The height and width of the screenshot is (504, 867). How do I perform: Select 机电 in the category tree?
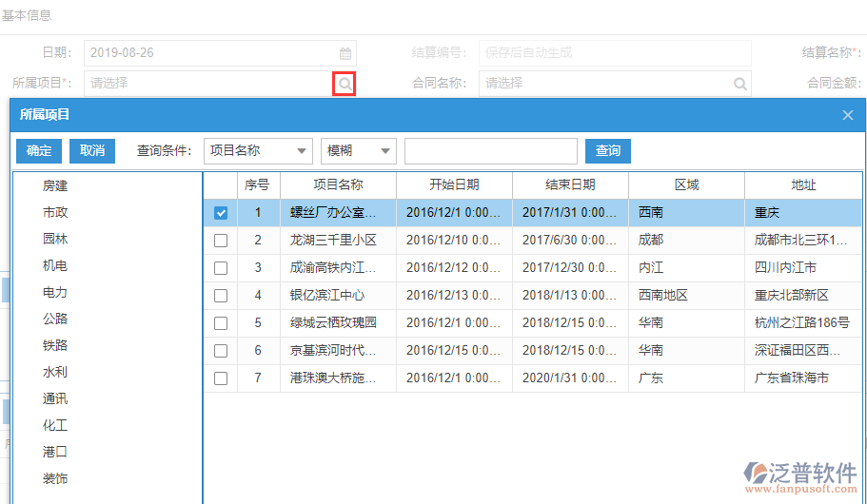coord(55,265)
